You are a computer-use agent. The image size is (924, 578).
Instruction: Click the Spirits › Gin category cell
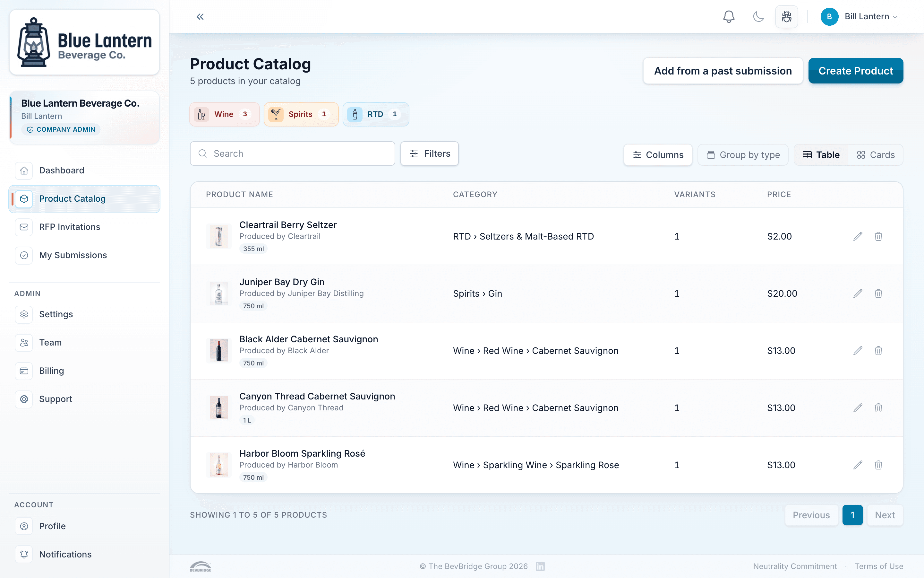coord(477,293)
